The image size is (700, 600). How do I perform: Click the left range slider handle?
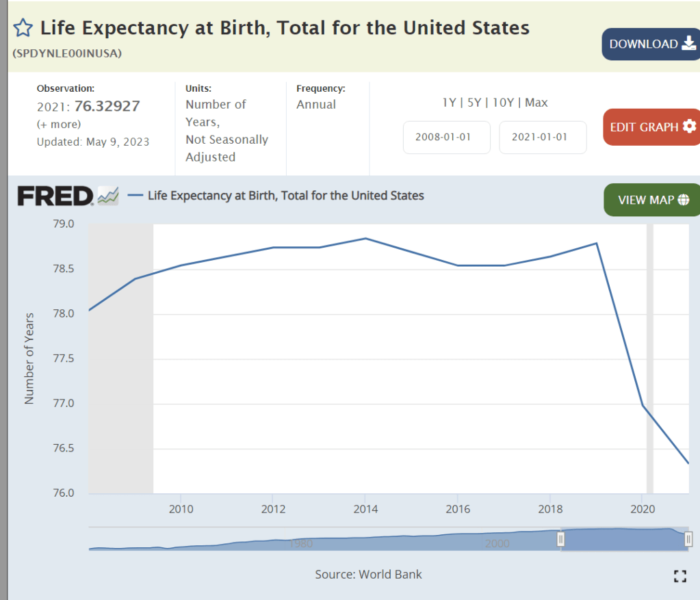[561, 539]
